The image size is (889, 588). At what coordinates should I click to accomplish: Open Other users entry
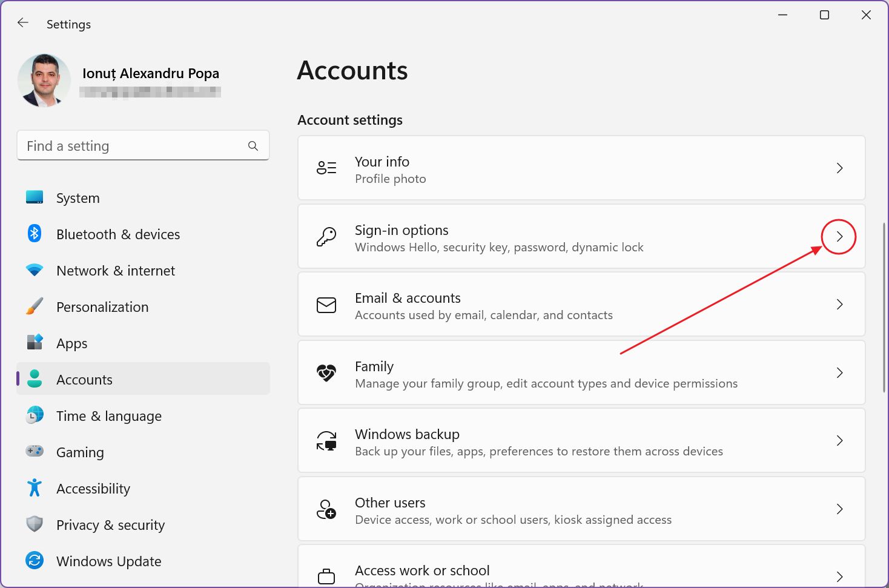(x=581, y=509)
